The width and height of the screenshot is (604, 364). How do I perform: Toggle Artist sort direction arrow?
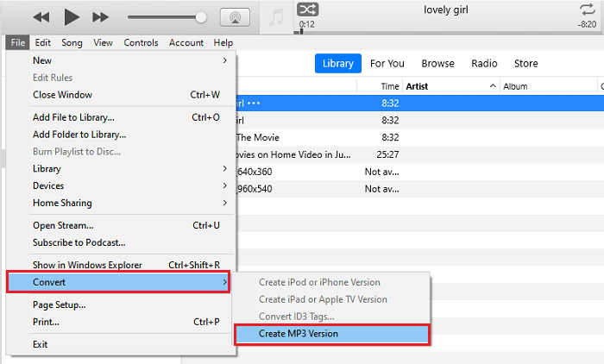[x=493, y=86]
